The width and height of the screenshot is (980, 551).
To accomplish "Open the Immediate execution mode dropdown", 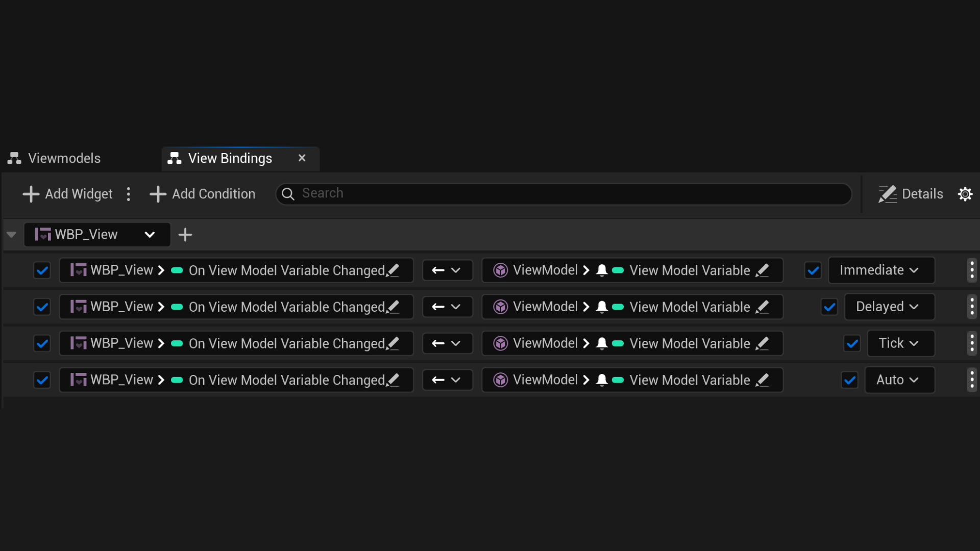I will 880,270.
